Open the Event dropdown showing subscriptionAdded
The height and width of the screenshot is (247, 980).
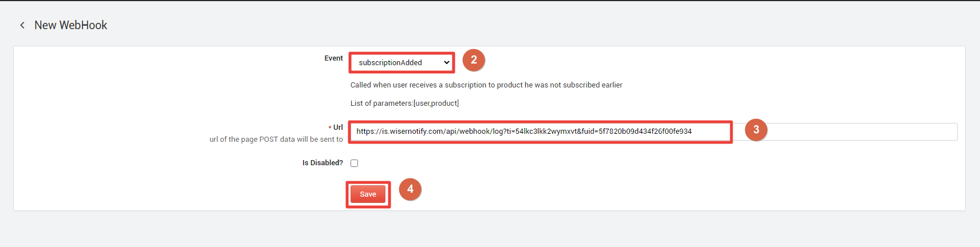pos(402,62)
